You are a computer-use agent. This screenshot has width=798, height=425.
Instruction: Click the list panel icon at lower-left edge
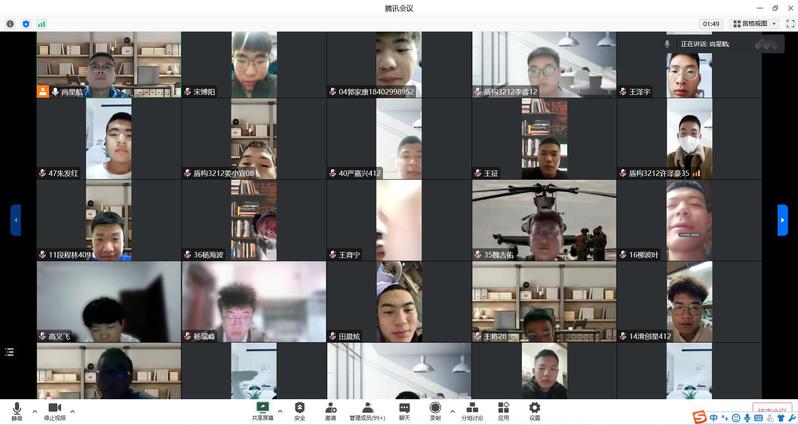10,352
